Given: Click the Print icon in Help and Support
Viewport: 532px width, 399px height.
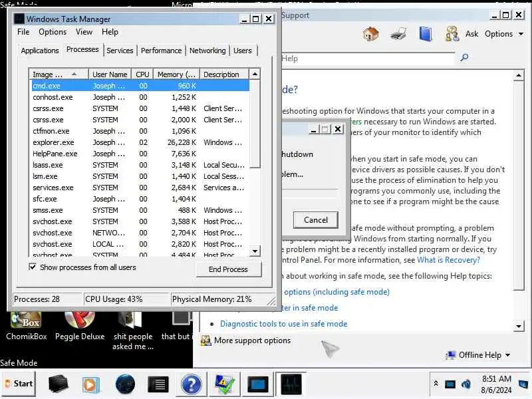Looking at the screenshot, I should [398, 34].
